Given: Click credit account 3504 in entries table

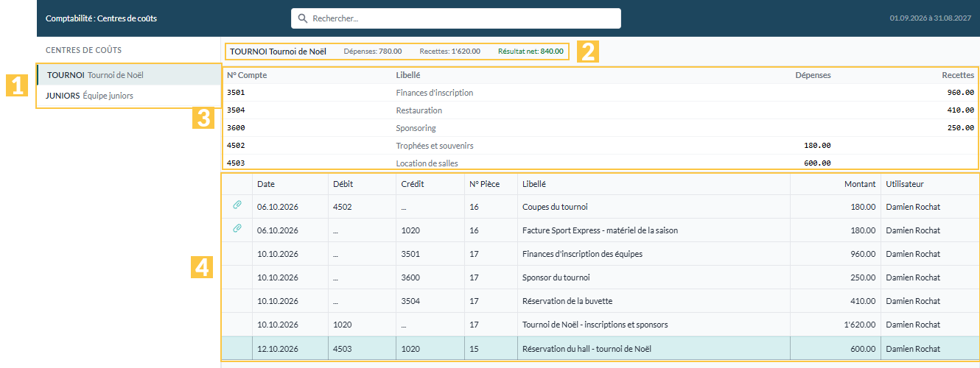Looking at the screenshot, I should (410, 301).
